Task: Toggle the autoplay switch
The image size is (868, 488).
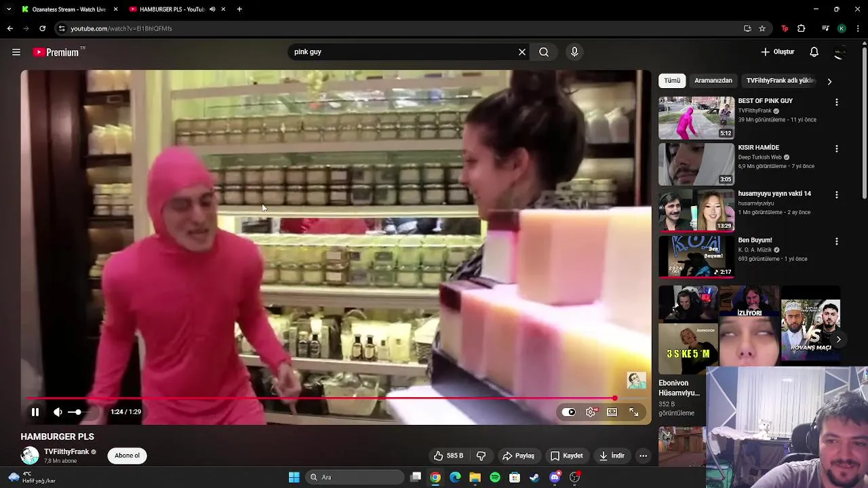Action: coord(568,412)
